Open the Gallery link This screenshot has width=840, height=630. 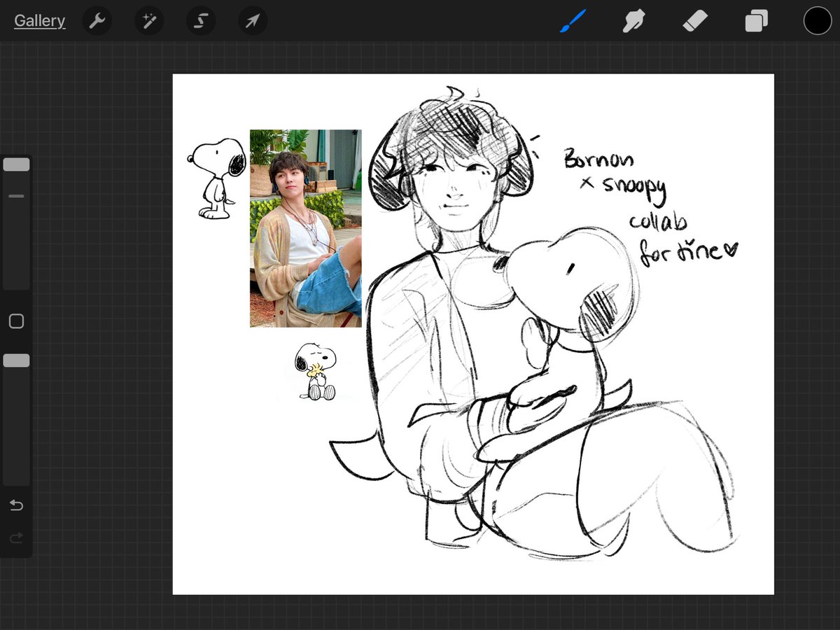click(x=40, y=21)
